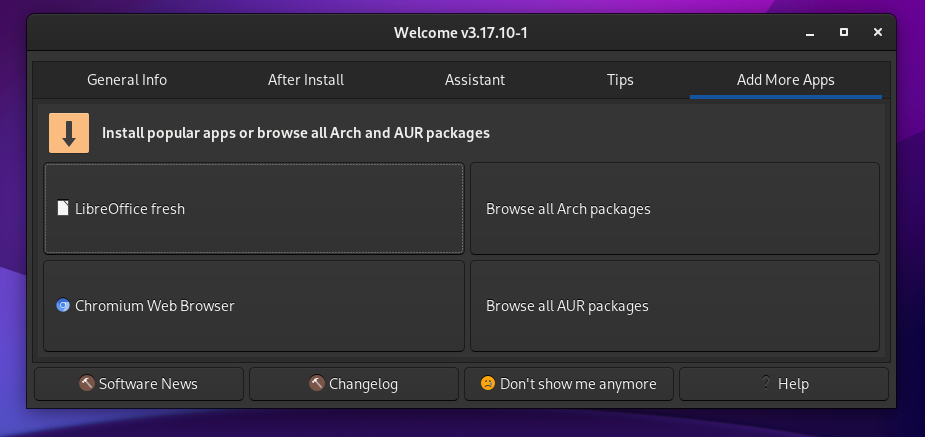Open Browse all AUR packages
The height and width of the screenshot is (437, 925).
[675, 306]
